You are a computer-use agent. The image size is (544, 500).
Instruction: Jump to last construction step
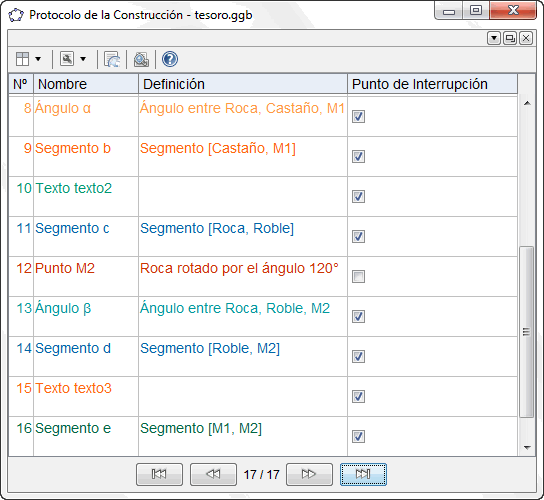pos(363,474)
